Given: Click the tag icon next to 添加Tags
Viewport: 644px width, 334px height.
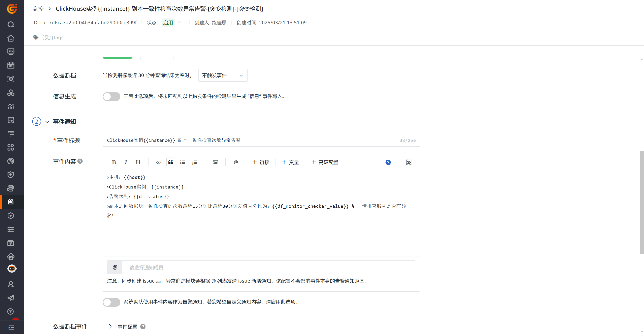Looking at the screenshot, I should (x=36, y=37).
